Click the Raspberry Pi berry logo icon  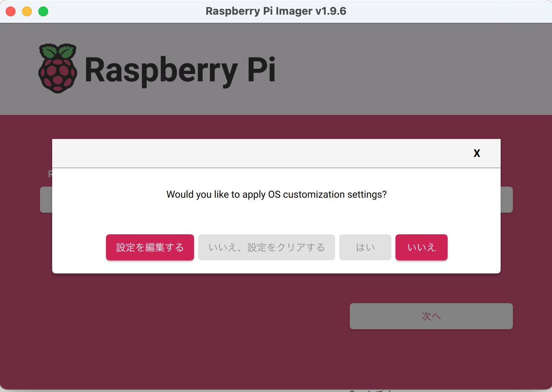[57, 68]
